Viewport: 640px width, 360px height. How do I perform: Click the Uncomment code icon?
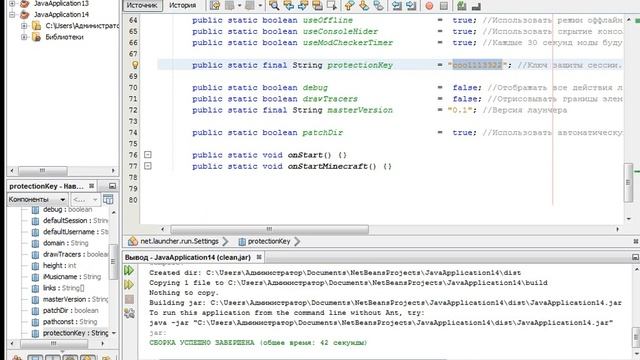pos(476,6)
